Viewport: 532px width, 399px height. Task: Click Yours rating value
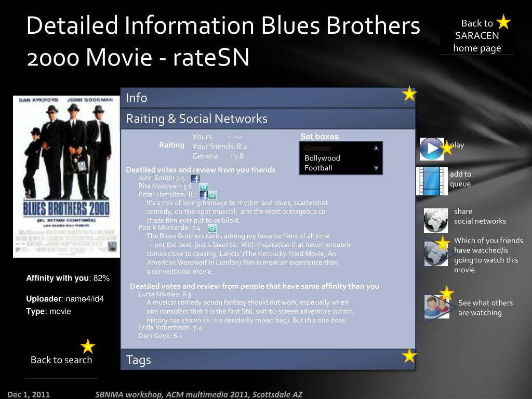(x=217, y=137)
